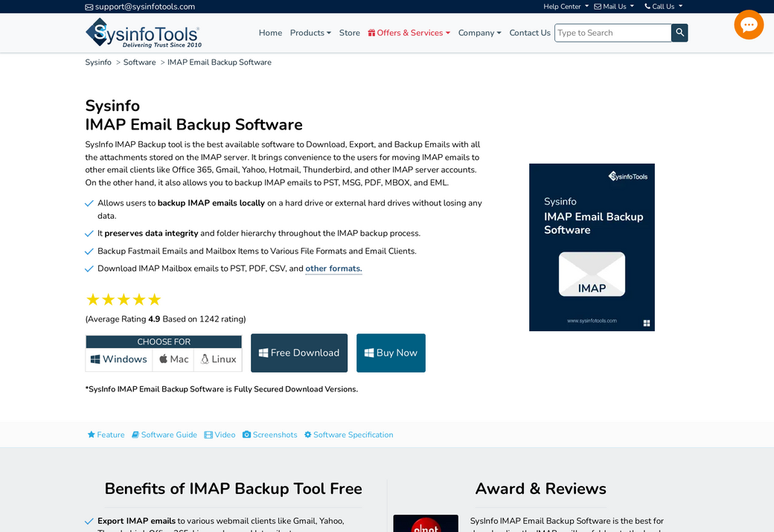The image size is (774, 532).
Task: Select the Windows platform icon
Action: click(x=95, y=359)
